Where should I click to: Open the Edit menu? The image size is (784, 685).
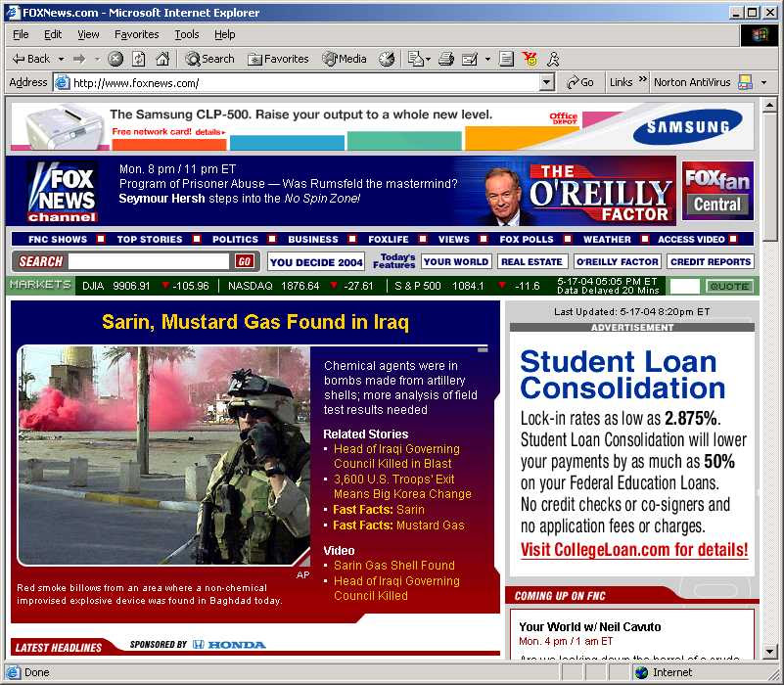coord(53,34)
